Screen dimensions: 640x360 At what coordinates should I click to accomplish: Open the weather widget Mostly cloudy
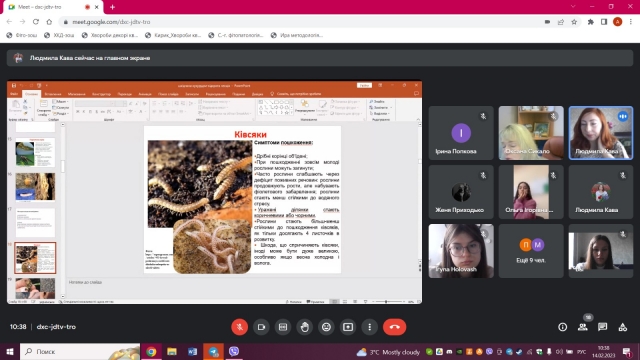click(x=388, y=352)
